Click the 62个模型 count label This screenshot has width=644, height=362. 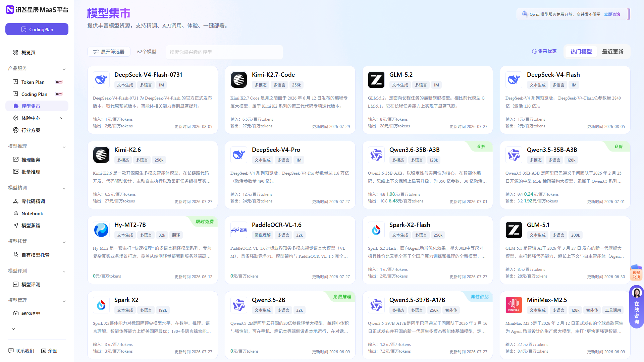pyautogui.click(x=147, y=52)
